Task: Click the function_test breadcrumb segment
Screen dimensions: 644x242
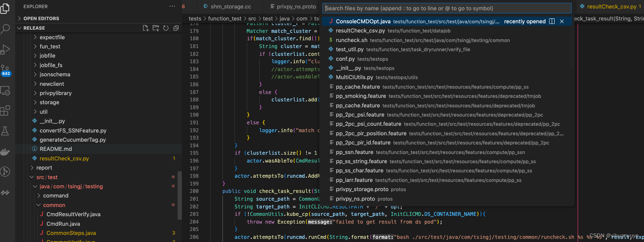Action: point(225,18)
